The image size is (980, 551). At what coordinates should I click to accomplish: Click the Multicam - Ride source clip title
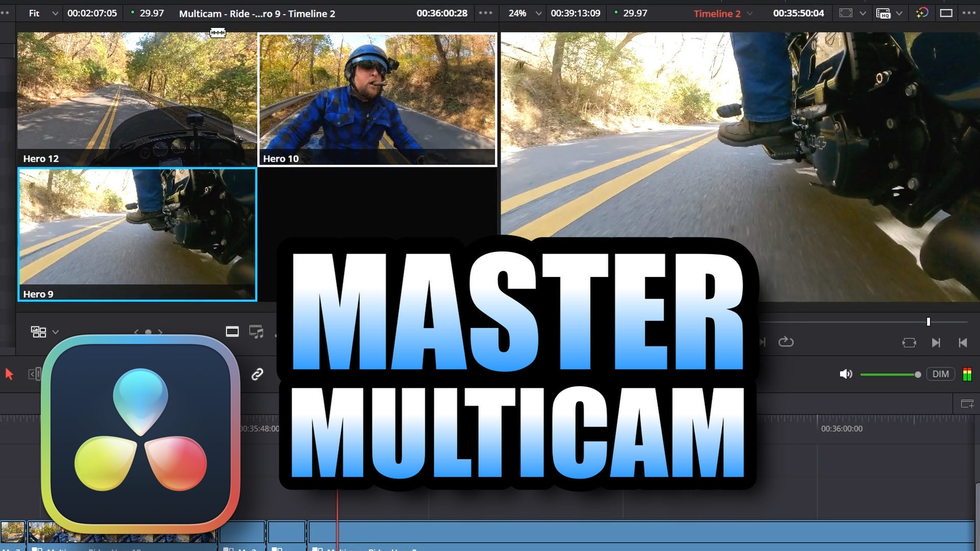(257, 14)
